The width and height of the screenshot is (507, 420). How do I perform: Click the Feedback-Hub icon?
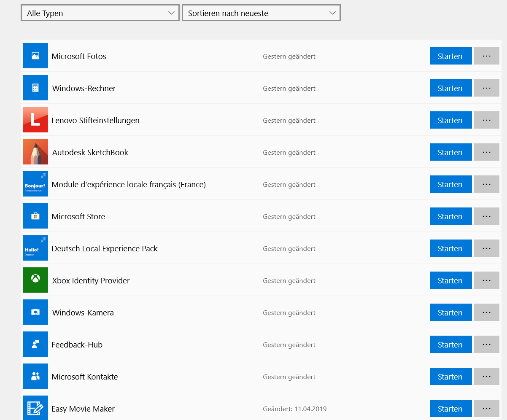click(35, 344)
